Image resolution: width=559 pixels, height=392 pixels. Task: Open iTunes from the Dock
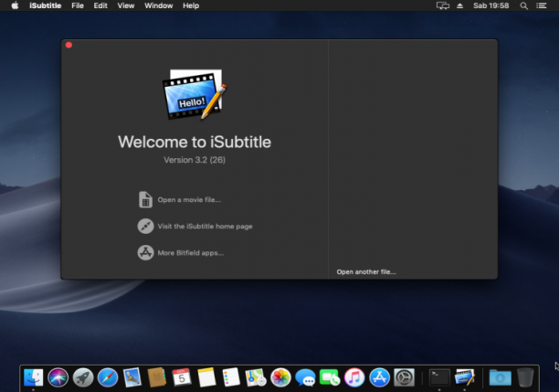coord(354,377)
